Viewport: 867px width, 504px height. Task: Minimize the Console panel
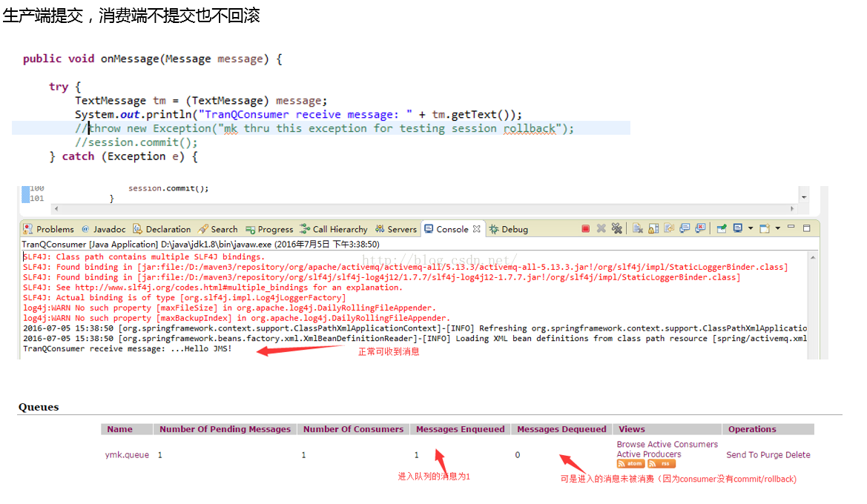tap(791, 227)
